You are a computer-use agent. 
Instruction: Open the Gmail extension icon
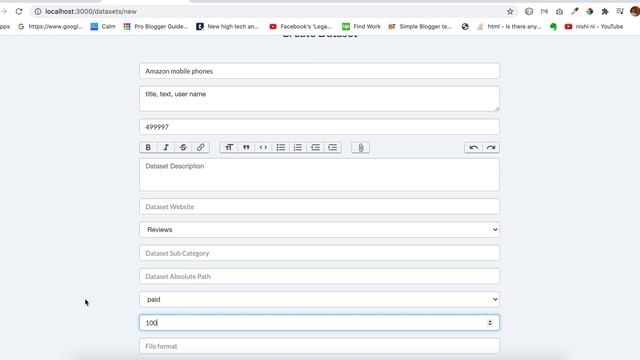544,11
